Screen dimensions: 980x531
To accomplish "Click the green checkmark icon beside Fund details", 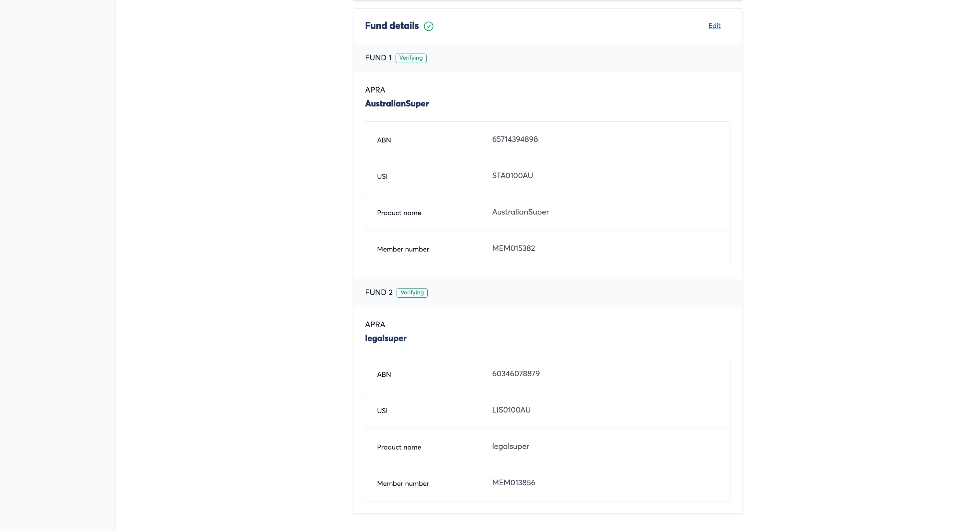I will (428, 26).
